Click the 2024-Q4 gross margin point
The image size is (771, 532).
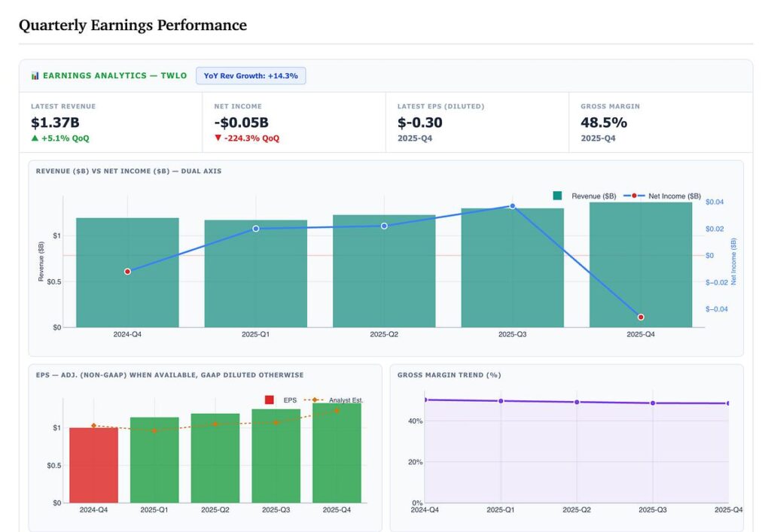425,400
